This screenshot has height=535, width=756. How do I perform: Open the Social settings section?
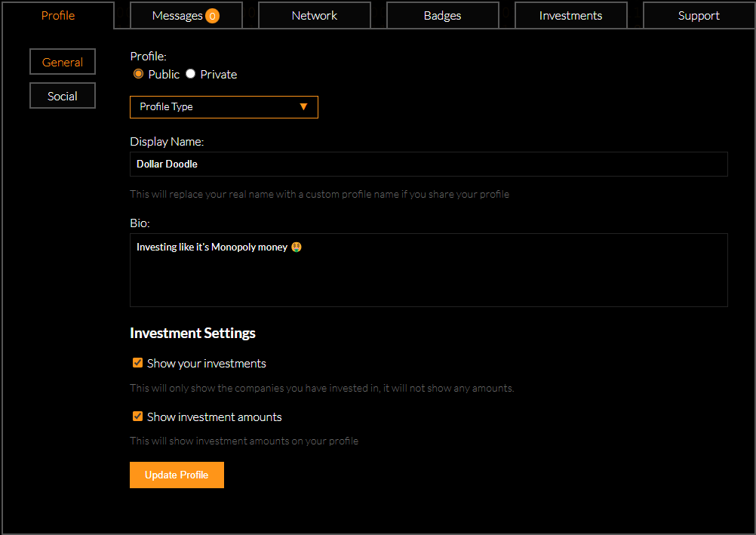(63, 96)
